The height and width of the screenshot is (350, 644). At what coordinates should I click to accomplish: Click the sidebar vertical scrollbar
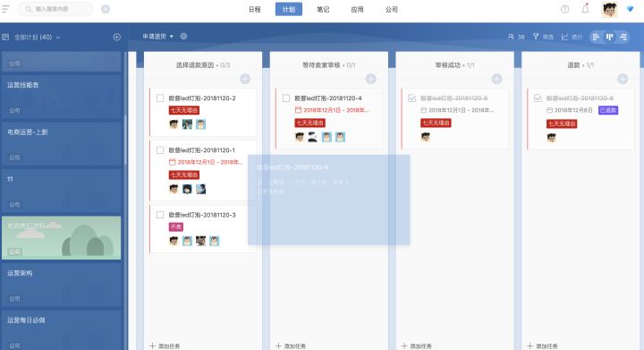(125, 140)
